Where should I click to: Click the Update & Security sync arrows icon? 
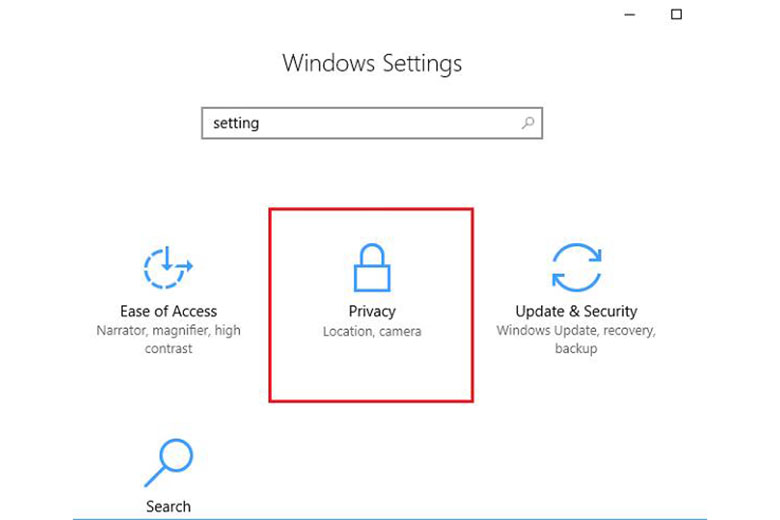coord(576,268)
